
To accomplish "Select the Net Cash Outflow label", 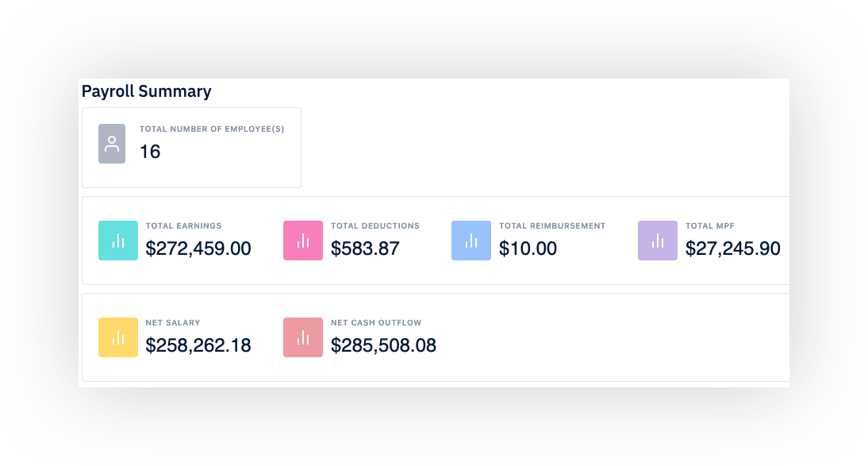I will [375, 322].
